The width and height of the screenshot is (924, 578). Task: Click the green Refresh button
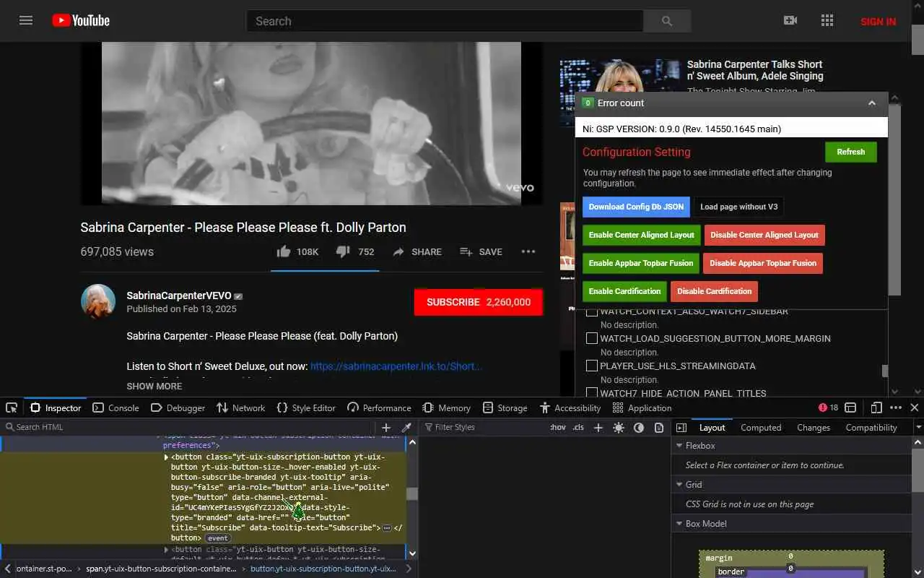850,152
